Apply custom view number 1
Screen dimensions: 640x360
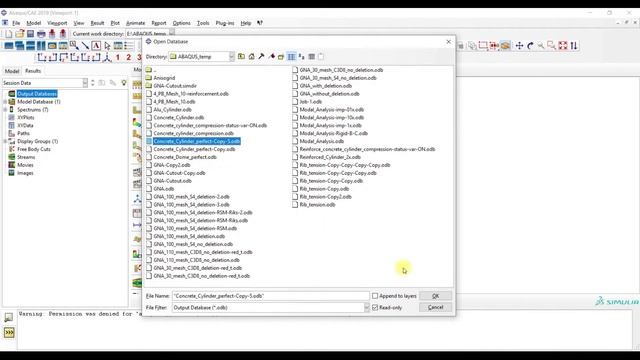coord(118,57)
